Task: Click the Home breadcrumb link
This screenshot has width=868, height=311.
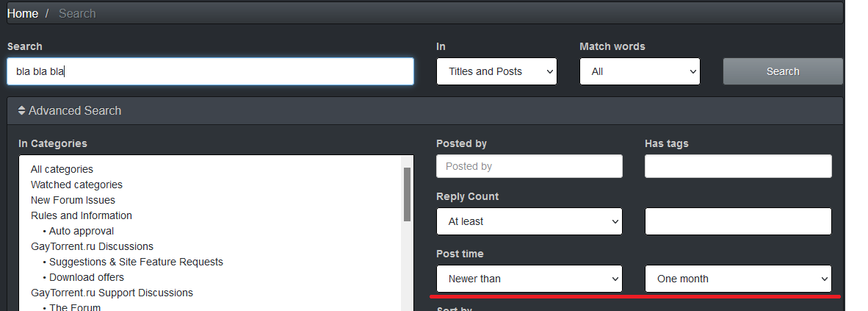Action: click(23, 13)
